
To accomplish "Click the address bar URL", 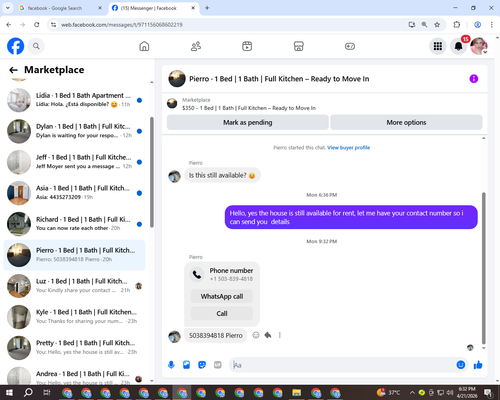I will click(121, 25).
